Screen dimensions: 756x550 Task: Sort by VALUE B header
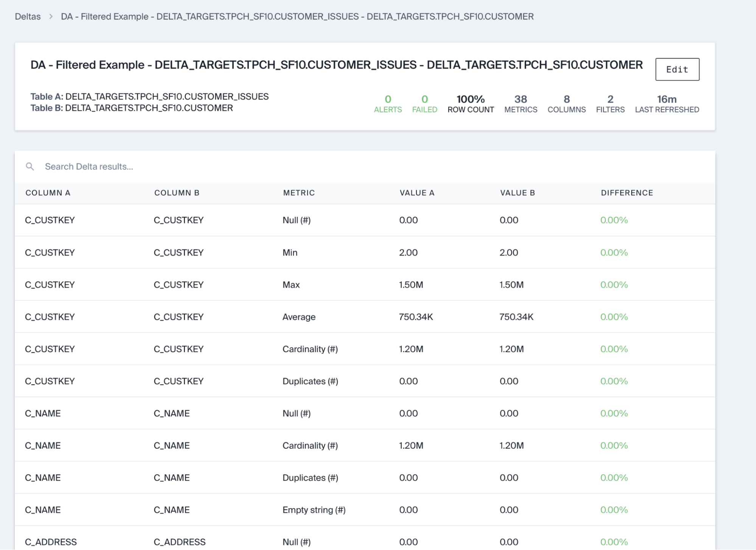[x=517, y=193]
